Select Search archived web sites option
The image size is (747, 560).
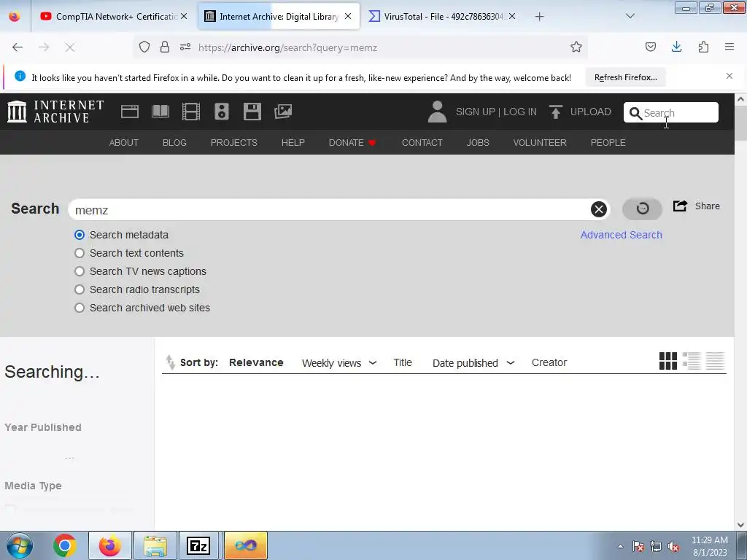(80, 308)
